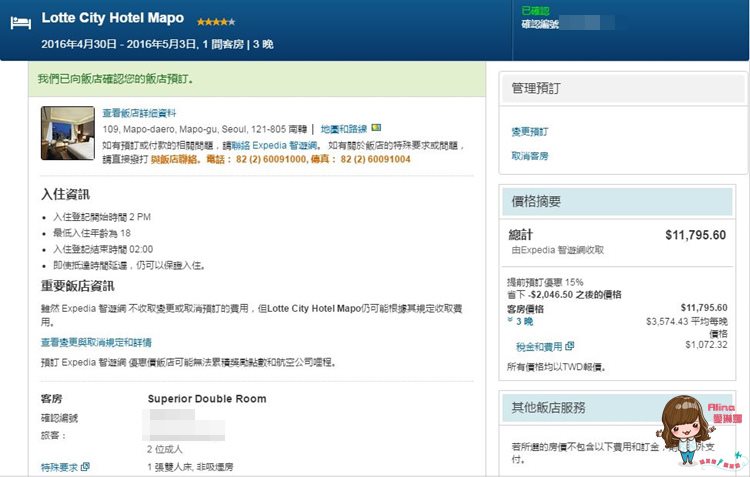Click the 入住資訊 heading
The width and height of the screenshot is (750, 477).
(65, 194)
